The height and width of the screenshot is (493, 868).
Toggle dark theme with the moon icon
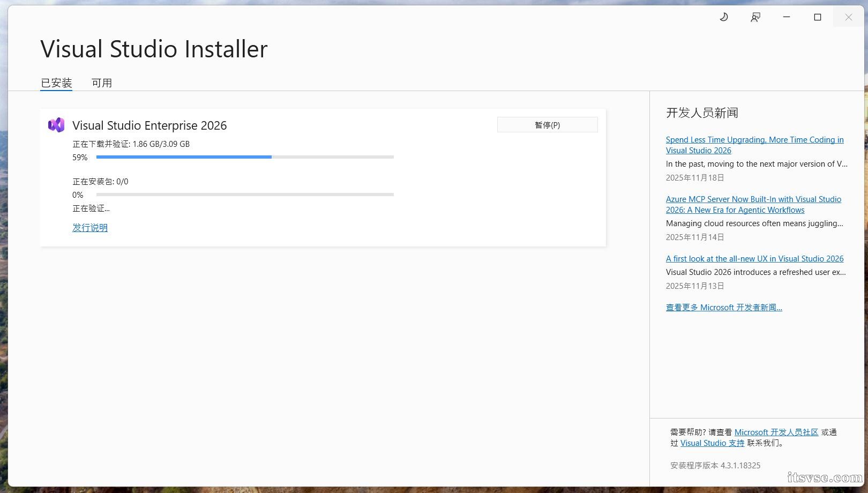(723, 17)
